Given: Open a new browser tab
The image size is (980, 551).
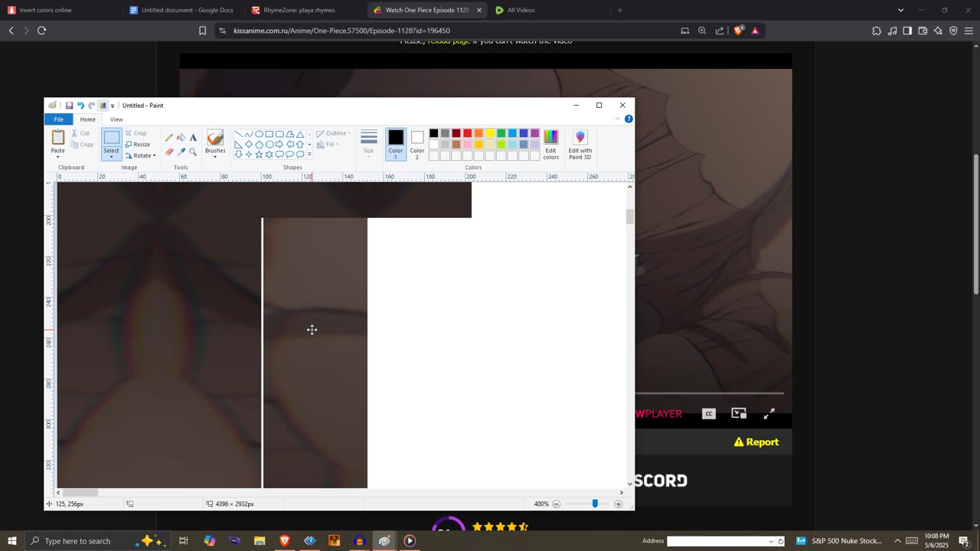Looking at the screenshot, I should pos(620,10).
